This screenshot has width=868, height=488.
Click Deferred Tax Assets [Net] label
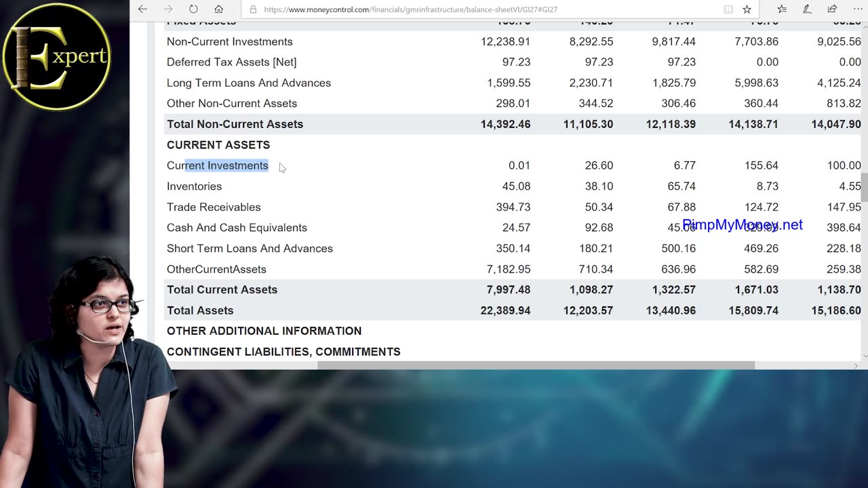(x=232, y=62)
